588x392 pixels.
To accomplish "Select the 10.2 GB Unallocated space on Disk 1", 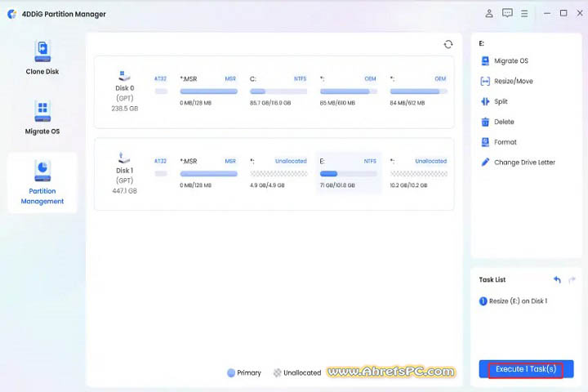I will click(x=418, y=173).
